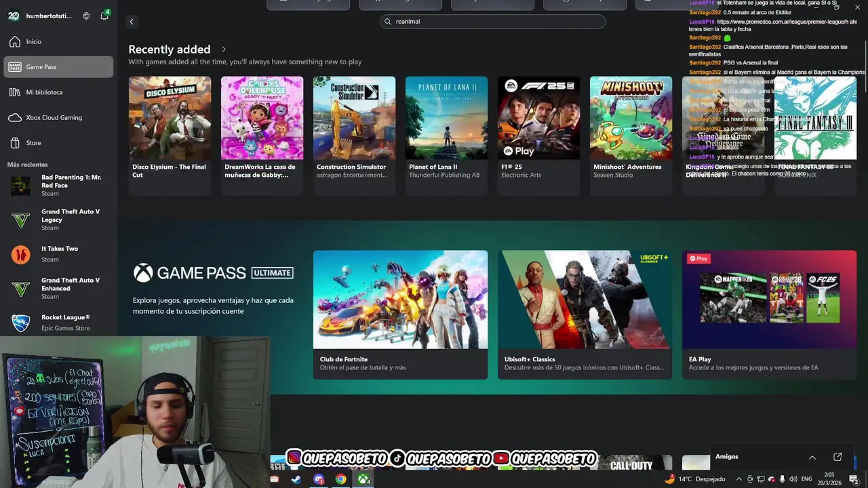Open the Recently added heading
The width and height of the screenshot is (868, 488).
coord(170,49)
